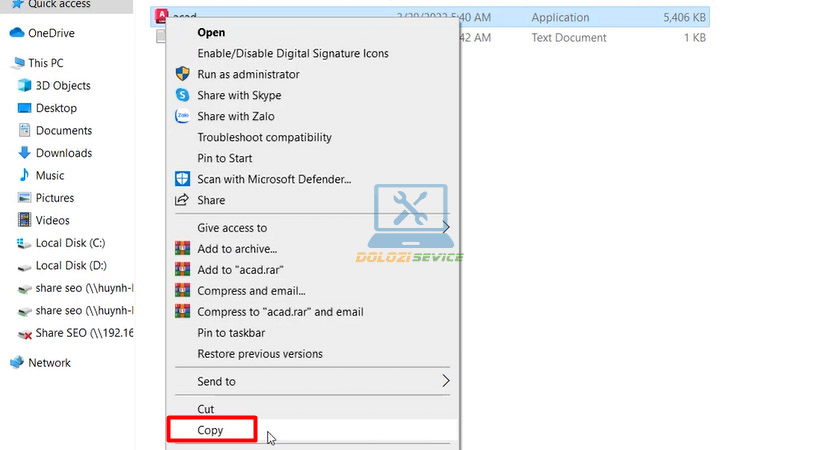
Task: Open Local Disk (C:) in sidebar
Action: click(70, 243)
